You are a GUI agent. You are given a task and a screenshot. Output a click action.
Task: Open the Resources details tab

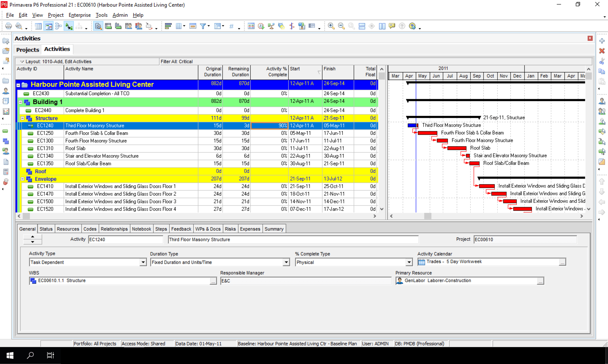coord(68,229)
